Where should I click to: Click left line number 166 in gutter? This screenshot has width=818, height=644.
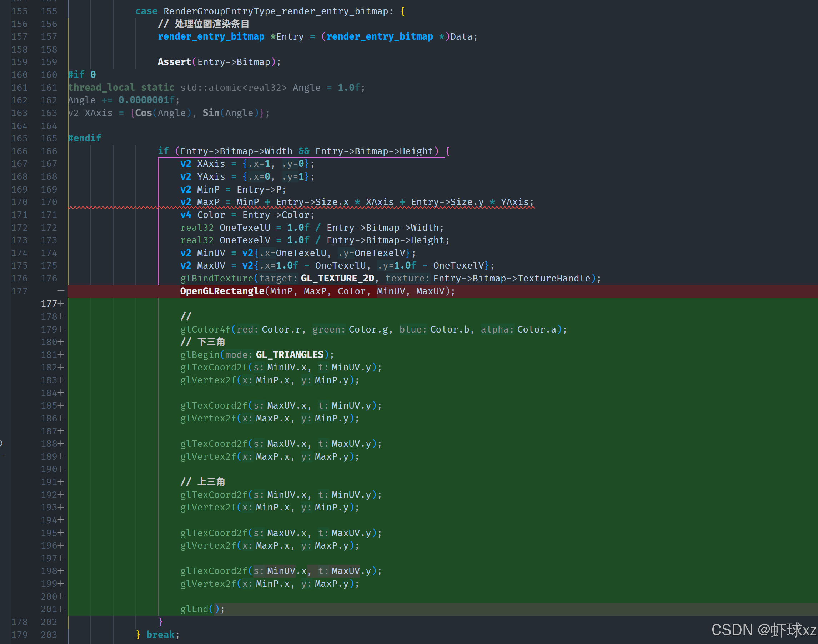click(19, 151)
